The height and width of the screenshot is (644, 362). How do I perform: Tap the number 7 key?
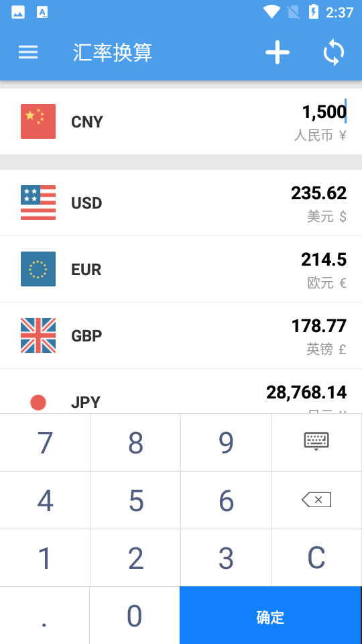coord(45,442)
